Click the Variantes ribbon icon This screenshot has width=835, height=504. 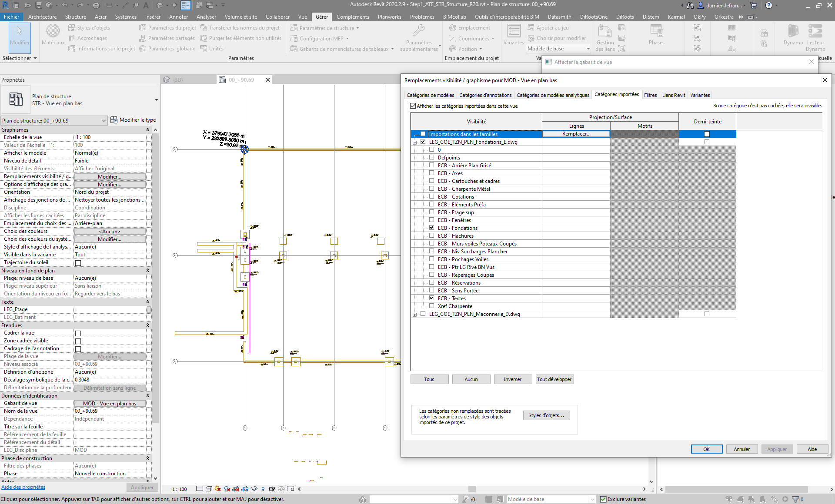(x=514, y=31)
